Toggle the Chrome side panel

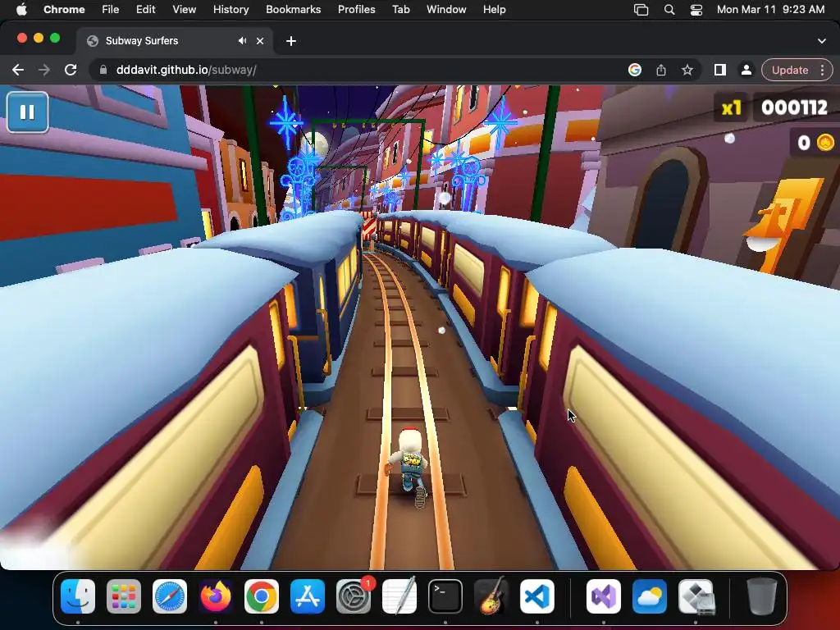720,70
